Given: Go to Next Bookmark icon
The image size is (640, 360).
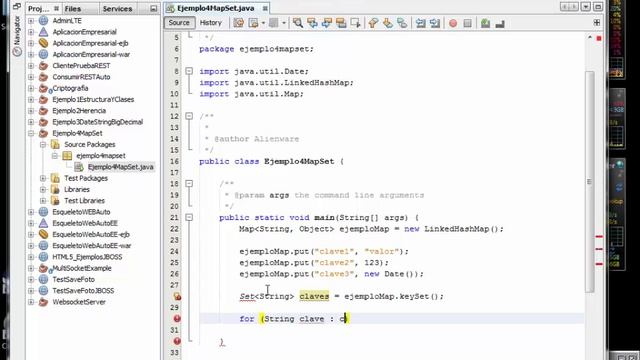Looking at the screenshot, I should tap(387, 23).
